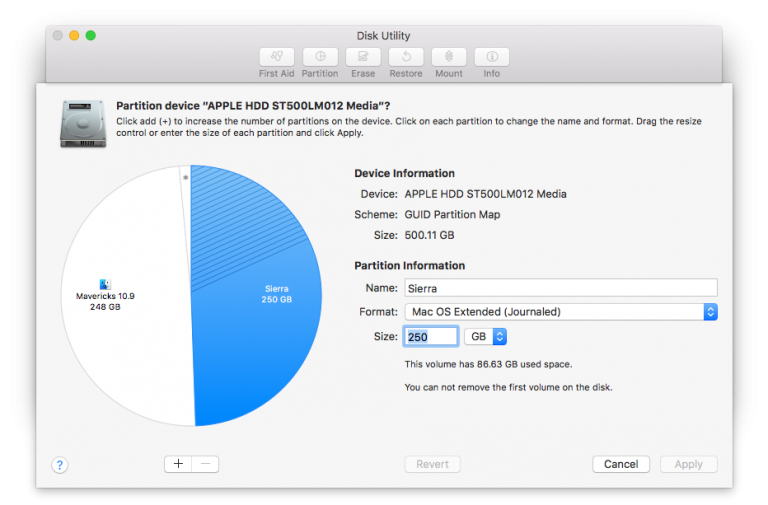Remove partition with the minus button

pyautogui.click(x=205, y=464)
